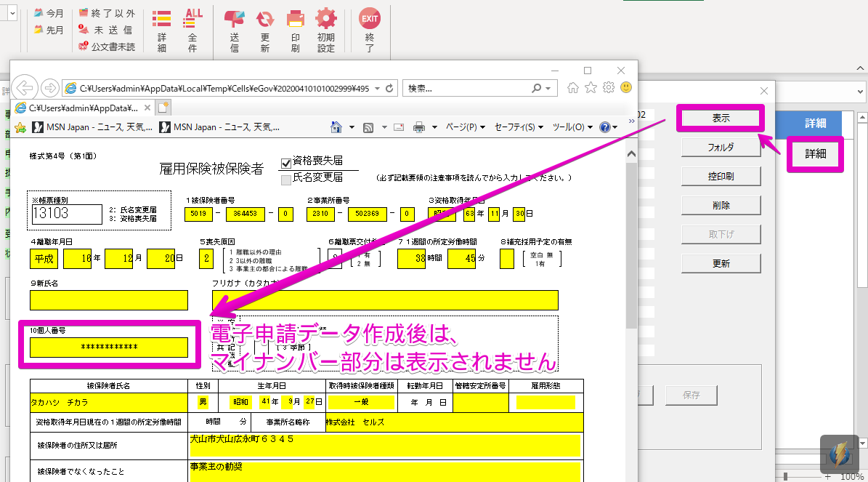Image resolution: width=868 pixels, height=482 pixels.
Task: Click the 今月 filter icon in the top toolbar
Action: point(38,13)
